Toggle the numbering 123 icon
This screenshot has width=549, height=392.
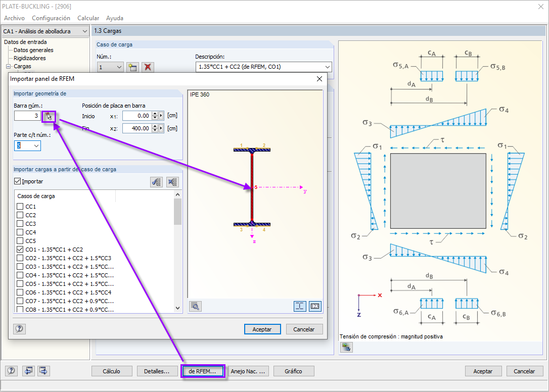click(x=315, y=306)
